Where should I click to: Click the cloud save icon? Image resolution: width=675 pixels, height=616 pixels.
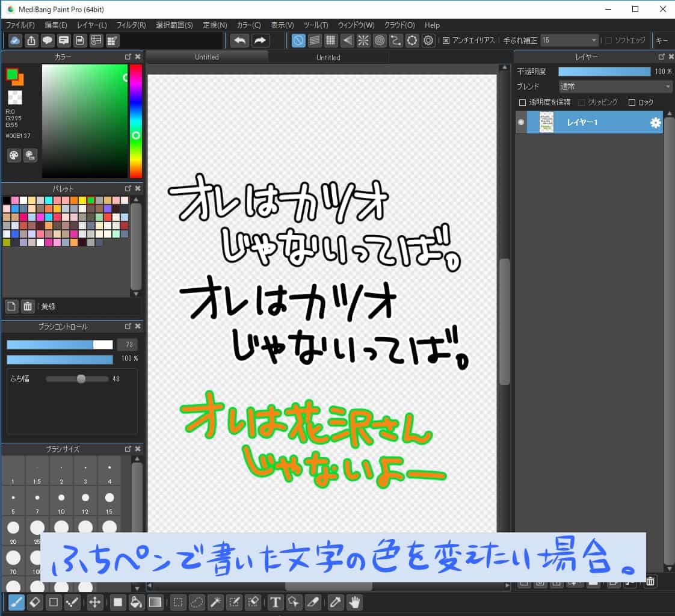pos(15,40)
